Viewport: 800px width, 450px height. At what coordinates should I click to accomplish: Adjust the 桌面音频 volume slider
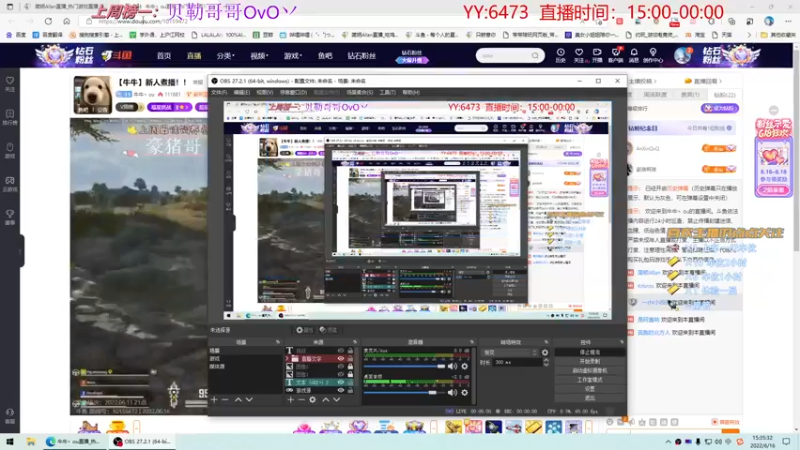[405, 392]
